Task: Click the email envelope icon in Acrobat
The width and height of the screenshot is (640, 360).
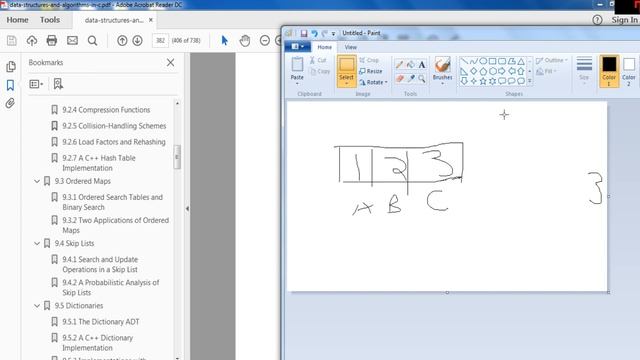Action: pos(72,40)
